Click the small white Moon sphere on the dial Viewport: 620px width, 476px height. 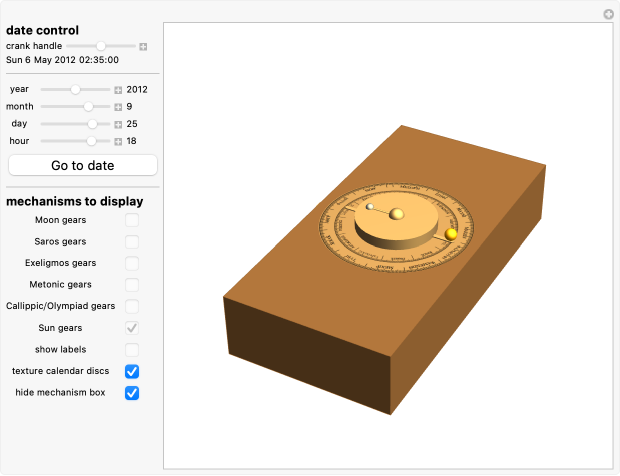[x=370, y=207]
